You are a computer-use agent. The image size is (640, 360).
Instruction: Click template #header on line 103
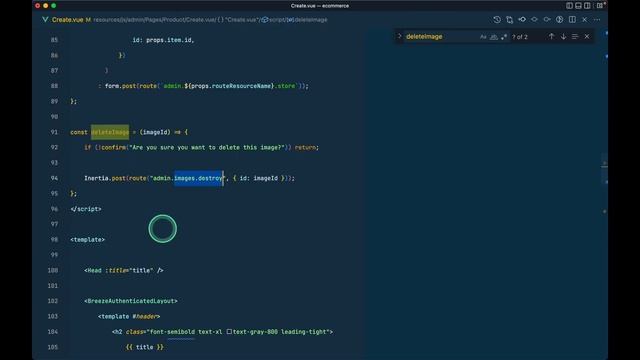click(x=129, y=317)
